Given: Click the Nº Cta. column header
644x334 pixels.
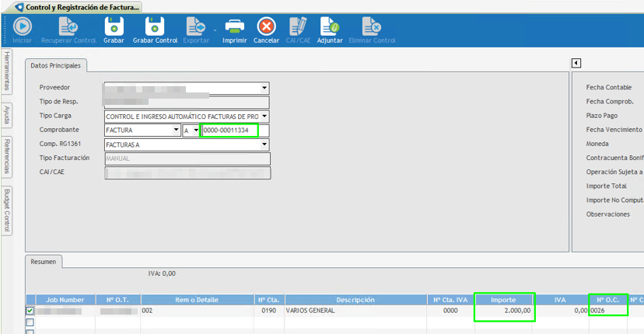Looking at the screenshot, I should [268, 300].
